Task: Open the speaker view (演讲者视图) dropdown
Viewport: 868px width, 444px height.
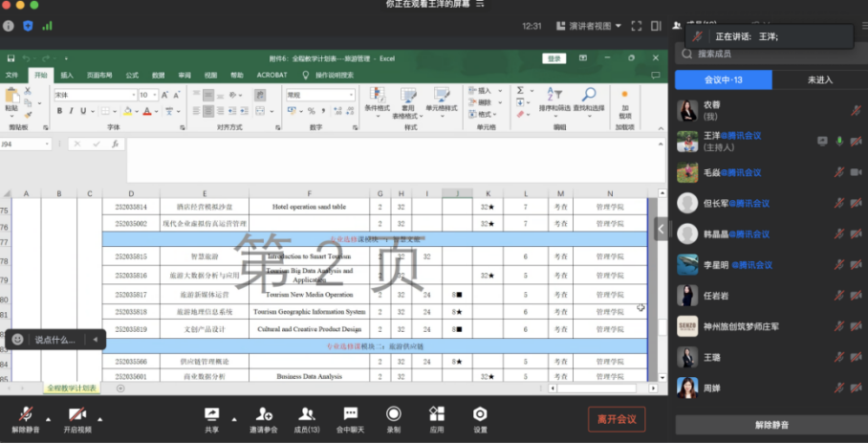Action: click(x=589, y=26)
